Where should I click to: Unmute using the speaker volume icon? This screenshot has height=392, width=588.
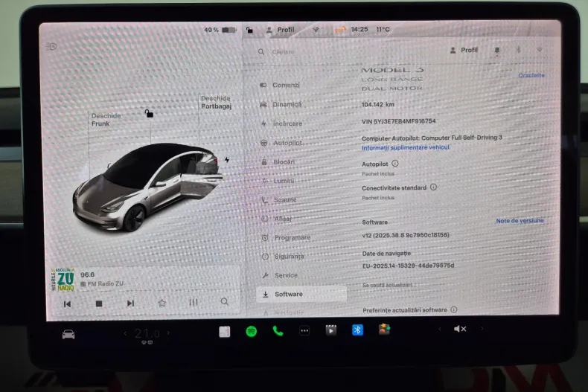pyautogui.click(x=460, y=329)
